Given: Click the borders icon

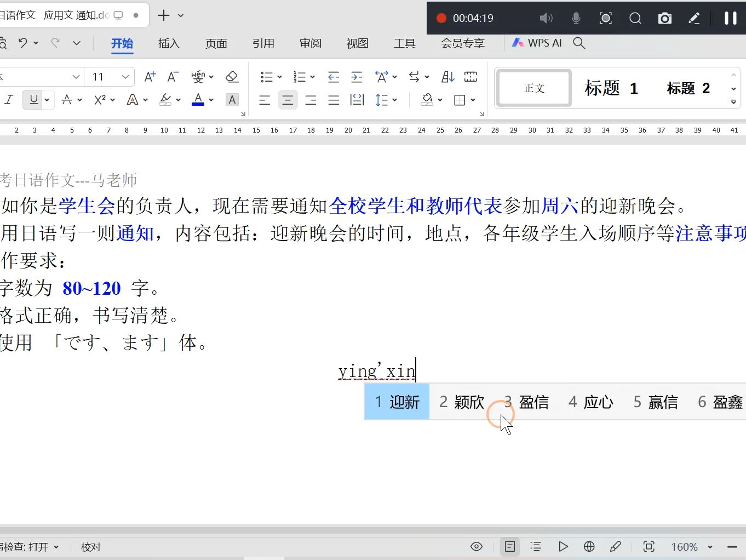Looking at the screenshot, I should coord(460,100).
